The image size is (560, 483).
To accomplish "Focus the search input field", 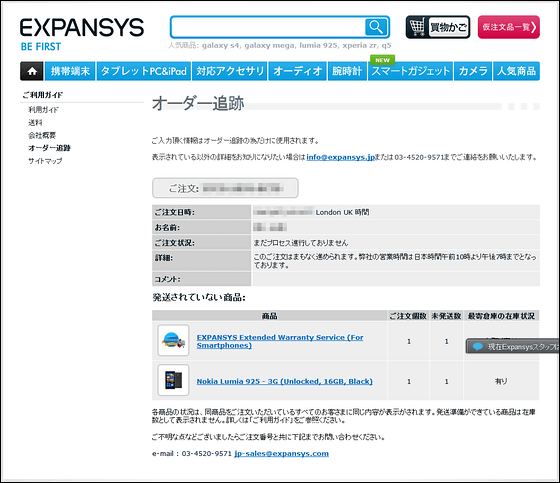I will 268,27.
